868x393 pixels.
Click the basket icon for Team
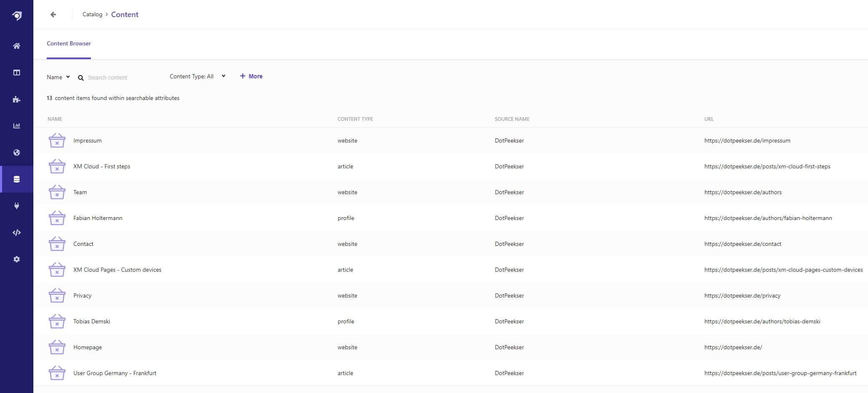click(57, 192)
